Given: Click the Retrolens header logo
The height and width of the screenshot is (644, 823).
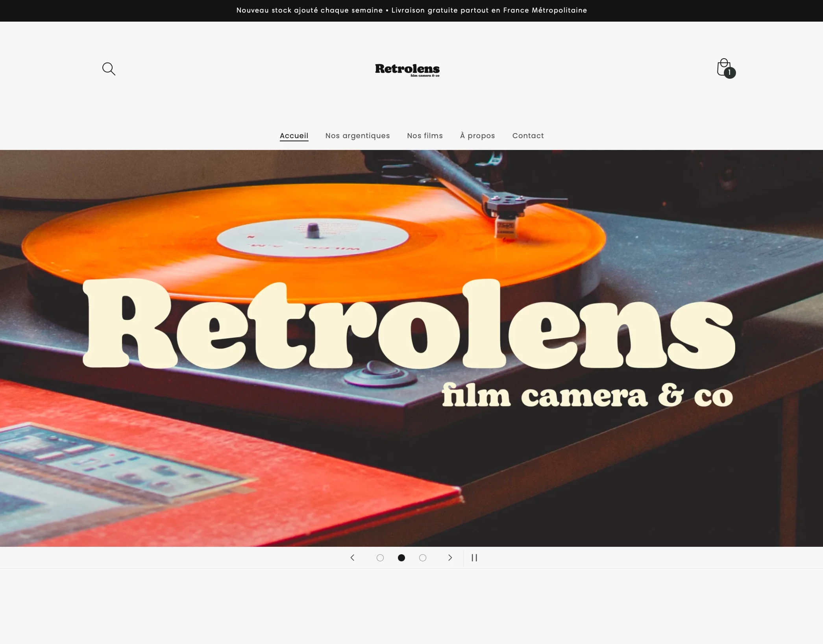Looking at the screenshot, I should [x=407, y=70].
